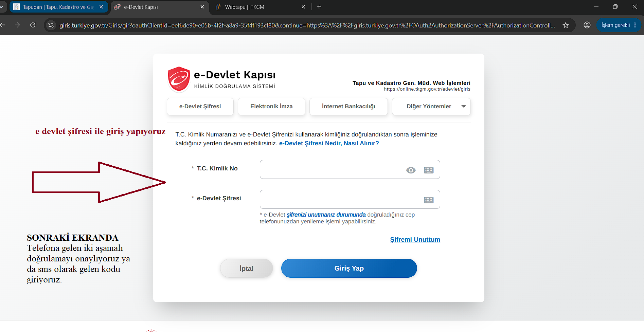Screen dimensions: 644x332
Task: Show the T.C. Kimlik No eye icon
Action: [x=411, y=170]
